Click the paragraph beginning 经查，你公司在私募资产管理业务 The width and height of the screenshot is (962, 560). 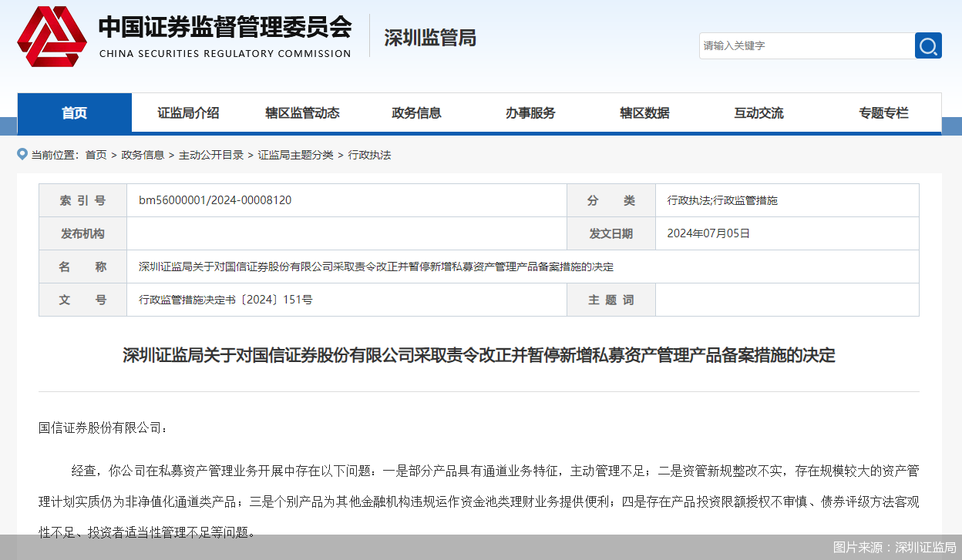479,501
